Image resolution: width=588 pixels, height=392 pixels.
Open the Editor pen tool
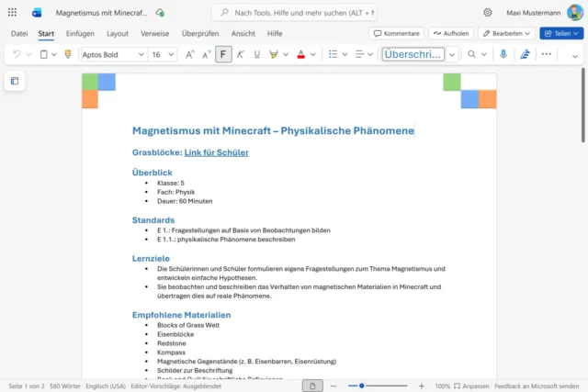[525, 55]
